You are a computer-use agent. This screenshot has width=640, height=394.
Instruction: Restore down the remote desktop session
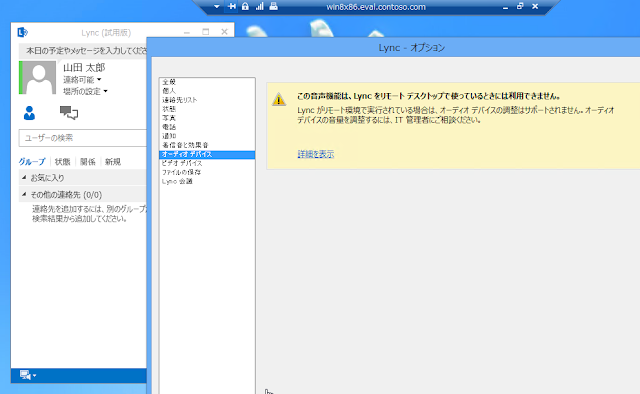click(520, 7)
